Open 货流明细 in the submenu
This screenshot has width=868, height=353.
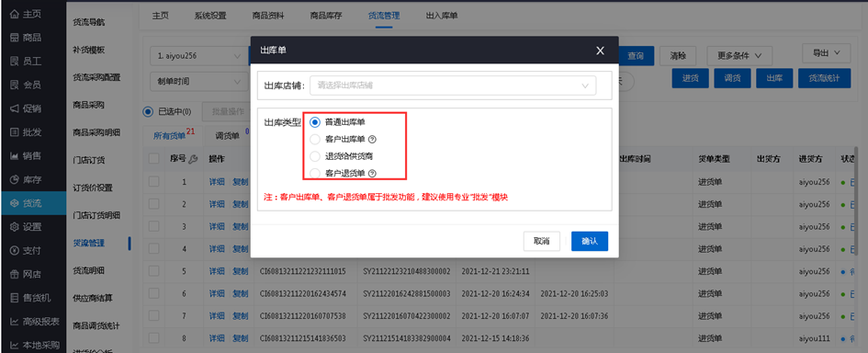coord(89,270)
